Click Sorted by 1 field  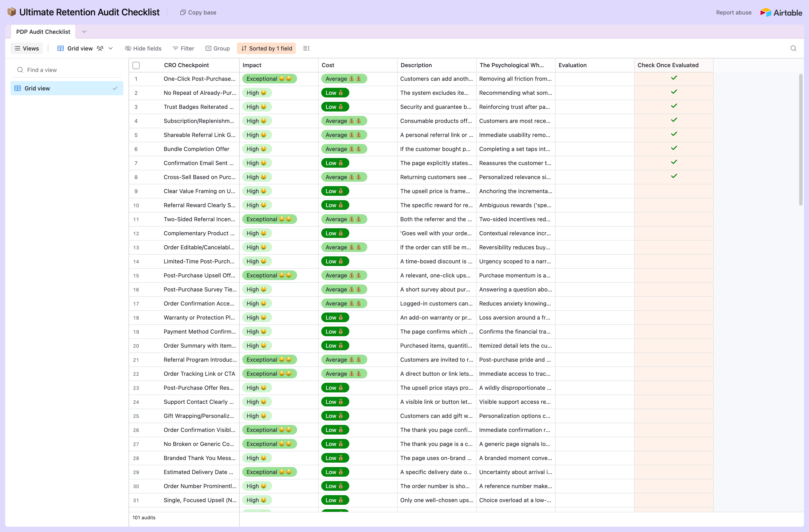click(x=267, y=48)
